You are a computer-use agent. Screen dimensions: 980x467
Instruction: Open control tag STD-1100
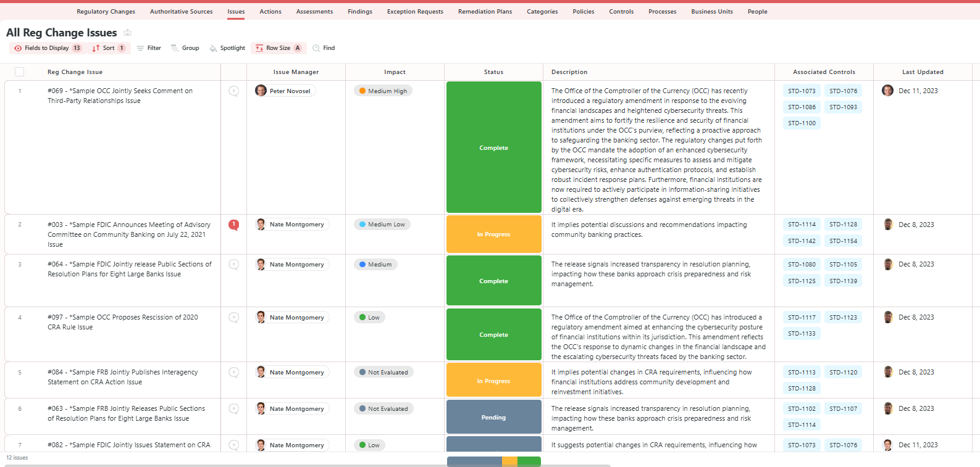(802, 123)
